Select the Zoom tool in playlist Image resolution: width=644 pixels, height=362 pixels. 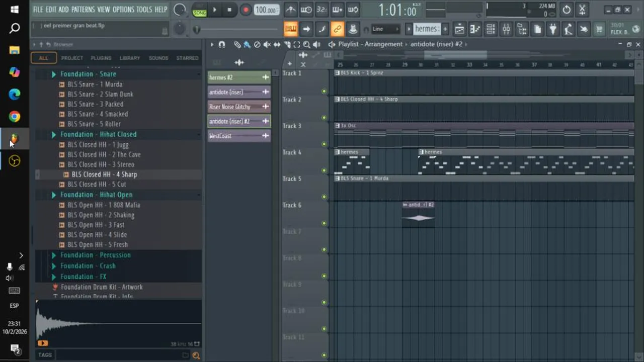point(306,45)
